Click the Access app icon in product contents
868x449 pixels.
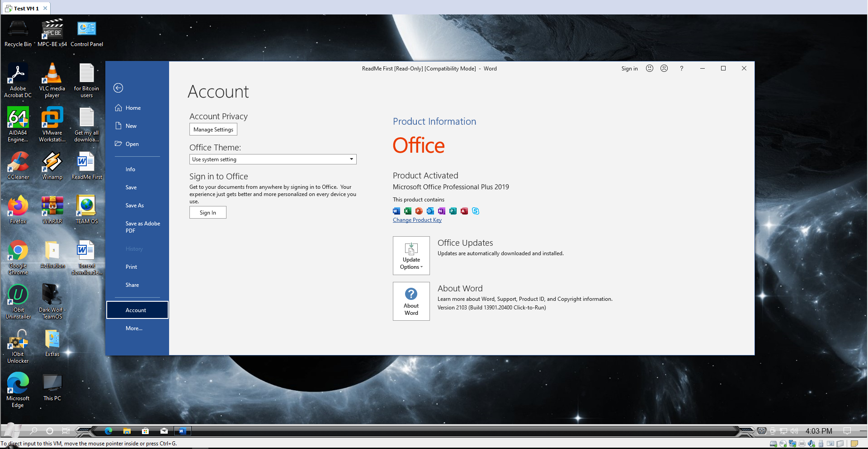(x=464, y=211)
